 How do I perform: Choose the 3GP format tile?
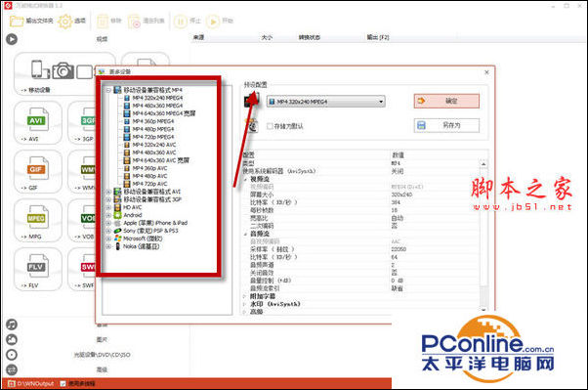81,123
